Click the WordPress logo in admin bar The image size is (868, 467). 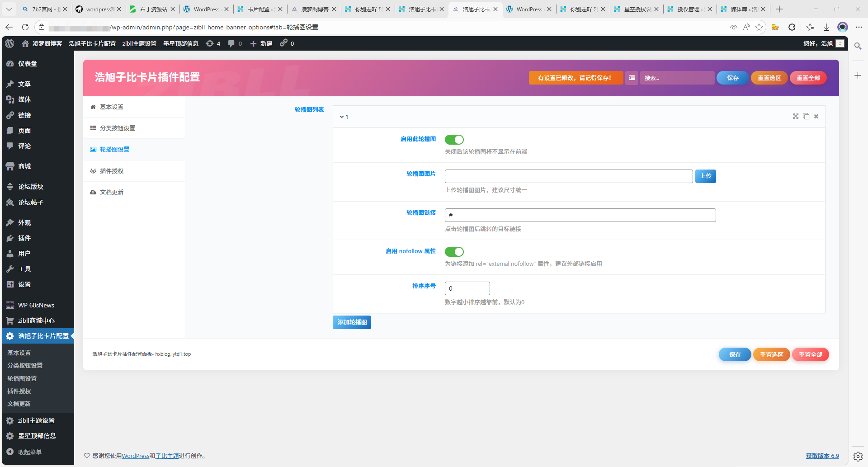[x=9, y=43]
